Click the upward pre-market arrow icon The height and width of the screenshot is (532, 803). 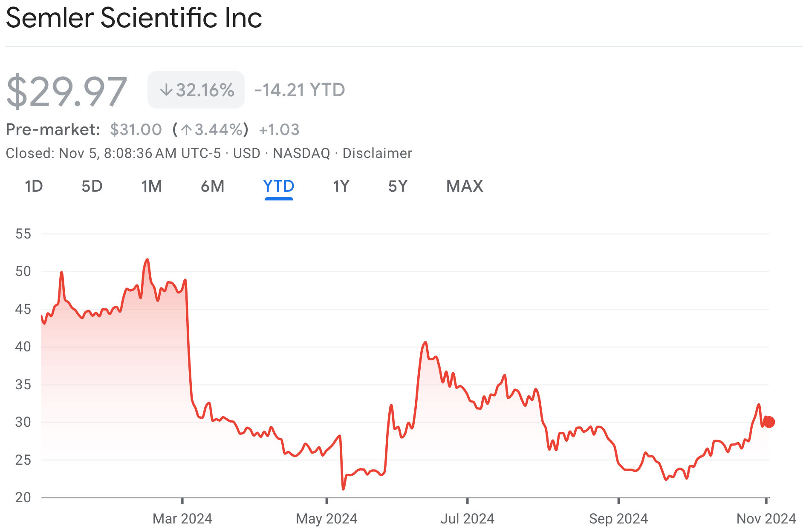pos(186,129)
